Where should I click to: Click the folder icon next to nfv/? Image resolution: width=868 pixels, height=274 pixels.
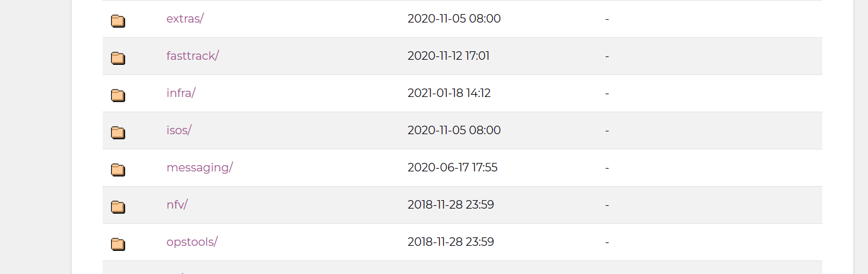(118, 207)
